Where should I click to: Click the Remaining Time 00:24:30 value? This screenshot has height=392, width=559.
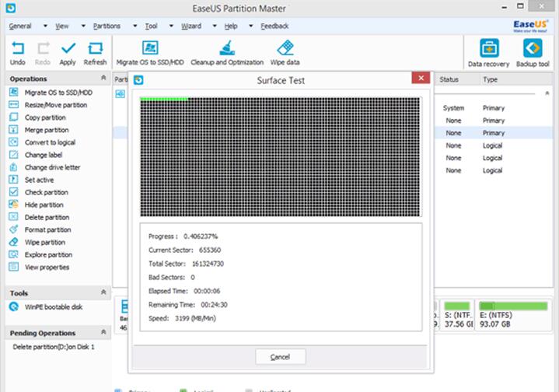coord(214,305)
